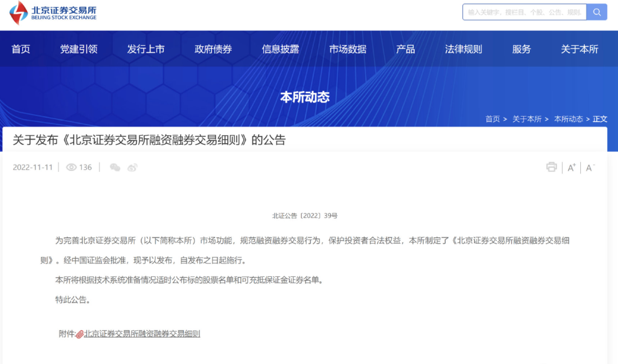Click the 本所动态 banner heading
This screenshot has width=618, height=364.
click(304, 97)
